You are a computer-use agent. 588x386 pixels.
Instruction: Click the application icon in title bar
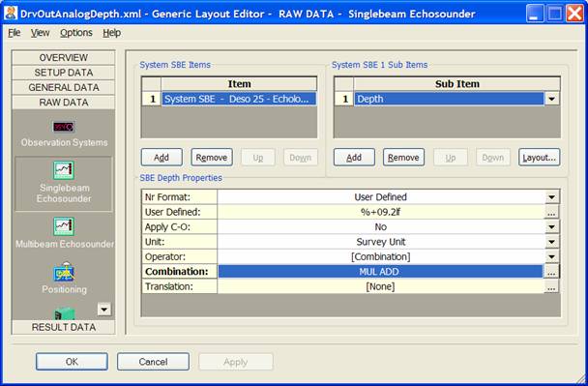point(11,14)
